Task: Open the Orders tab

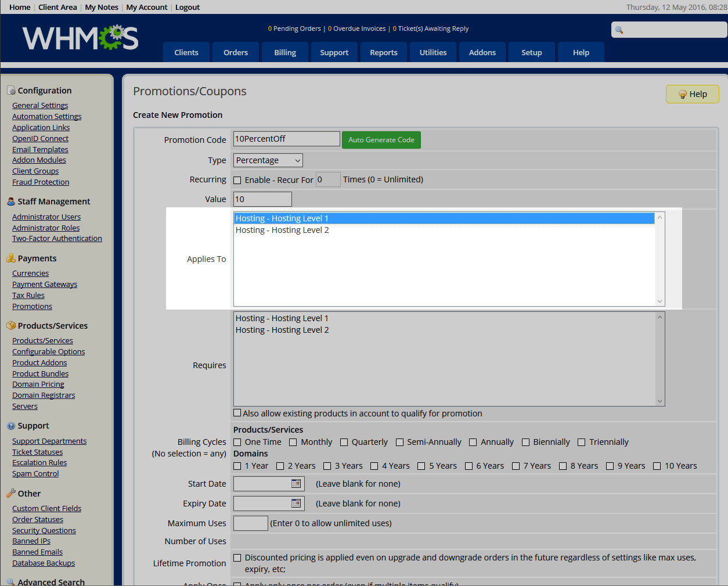Action: pos(236,52)
